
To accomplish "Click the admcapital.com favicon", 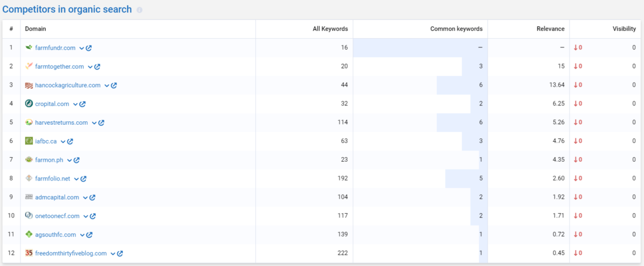I will (29, 197).
